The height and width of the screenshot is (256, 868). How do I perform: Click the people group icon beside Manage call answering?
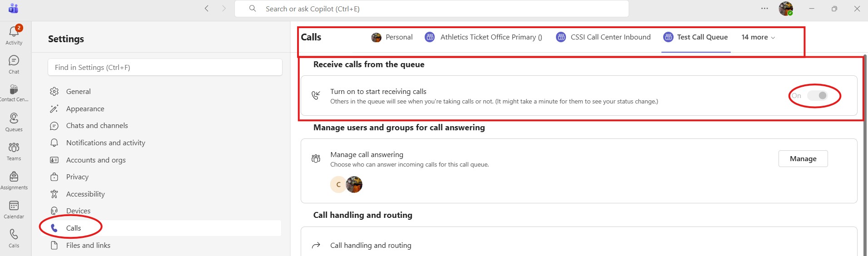(316, 158)
